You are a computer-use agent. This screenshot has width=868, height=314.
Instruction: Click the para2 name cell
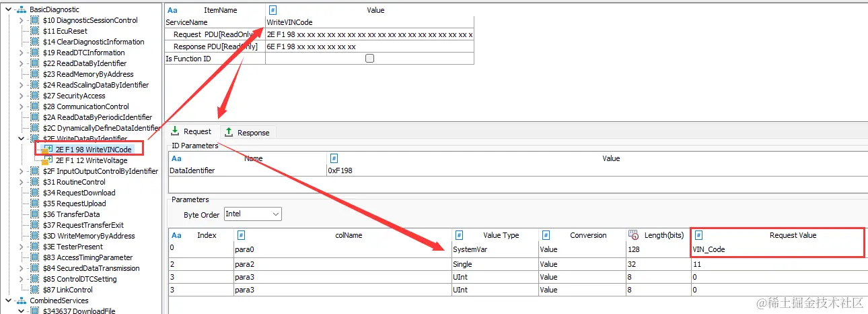pos(342,265)
